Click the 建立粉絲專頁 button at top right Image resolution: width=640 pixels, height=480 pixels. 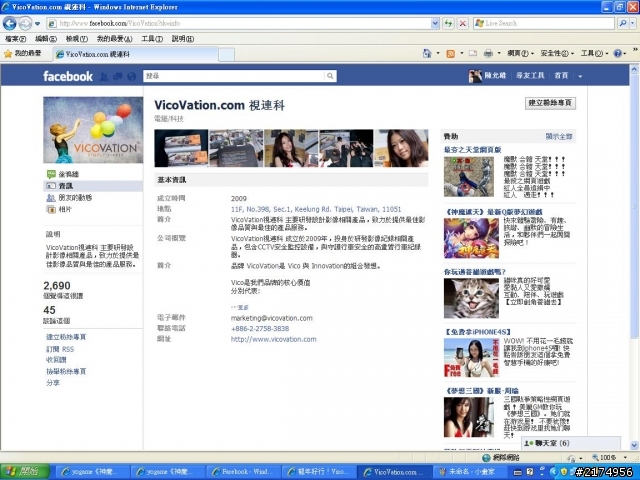(550, 103)
